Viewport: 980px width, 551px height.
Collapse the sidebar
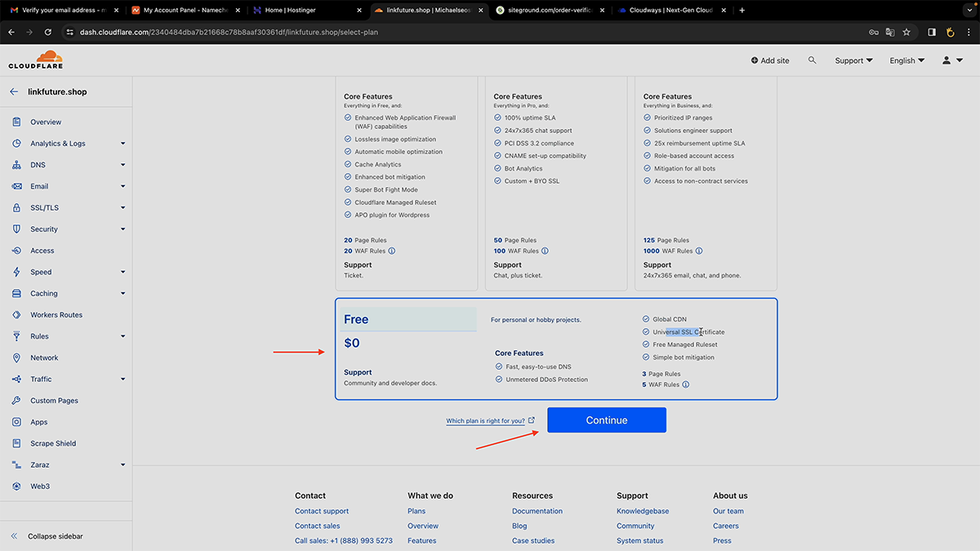pos(47,536)
